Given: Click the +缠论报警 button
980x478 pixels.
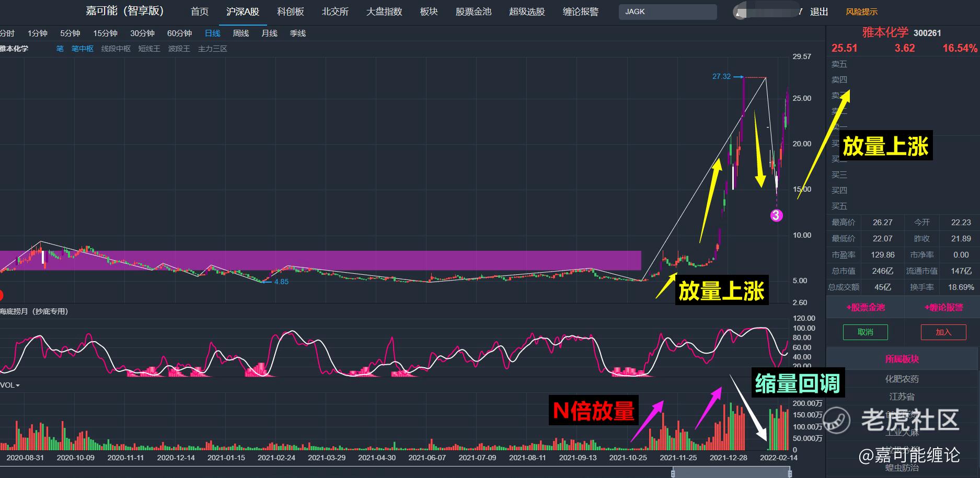Looking at the screenshot, I should (943, 308).
